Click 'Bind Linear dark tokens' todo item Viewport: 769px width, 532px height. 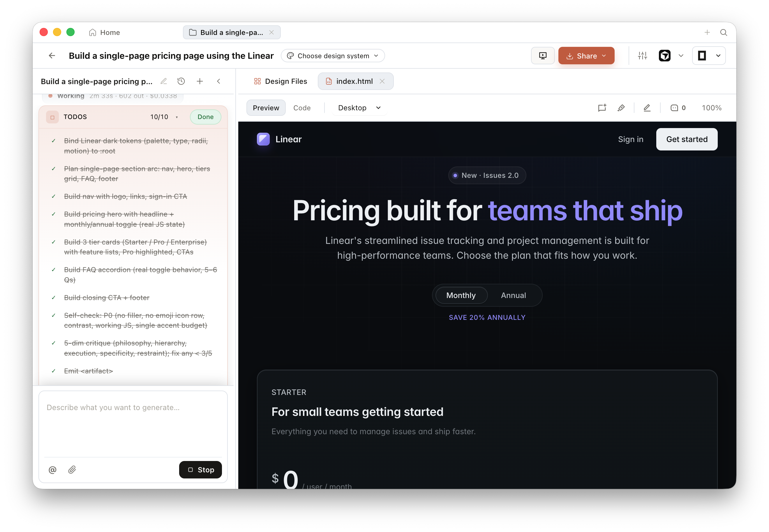pyautogui.click(x=136, y=146)
